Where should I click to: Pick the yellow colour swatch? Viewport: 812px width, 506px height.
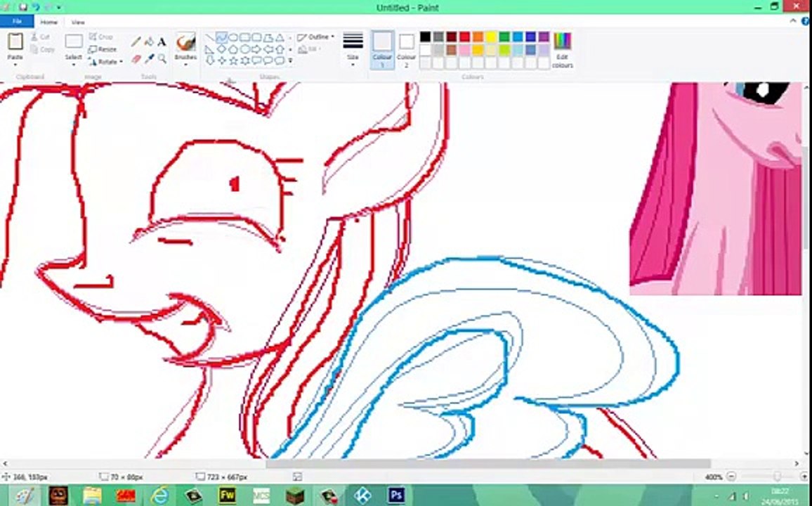click(491, 37)
